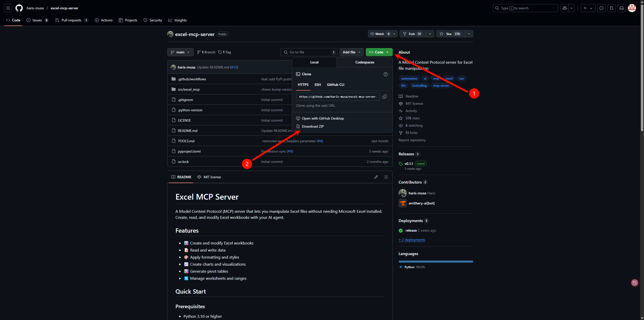Click the smithery-ai[bot] avatar
The image size is (644, 320).
403,203
